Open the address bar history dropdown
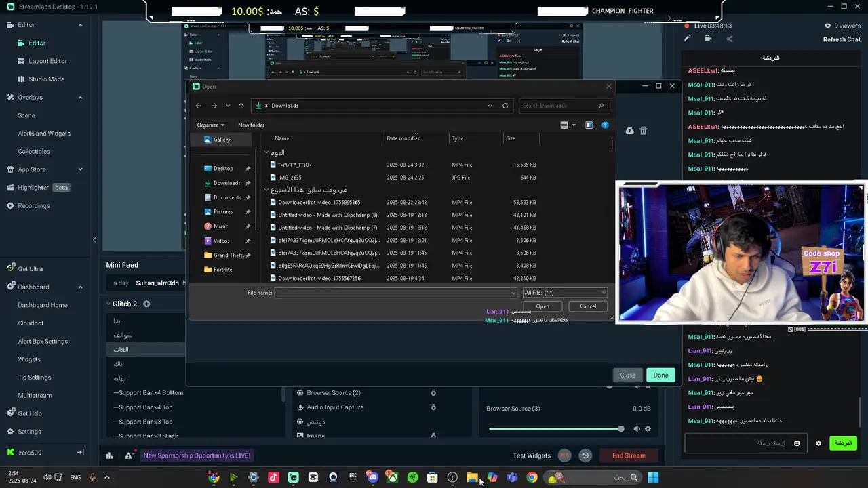Viewport: 868px width, 488px height. click(x=490, y=106)
